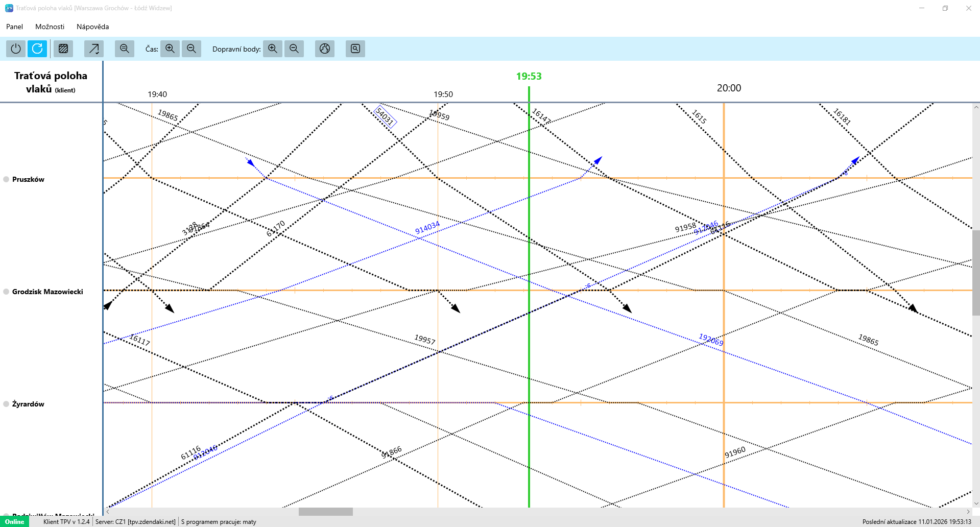Click the search train icon
Image resolution: width=980 pixels, height=527 pixels.
point(355,49)
